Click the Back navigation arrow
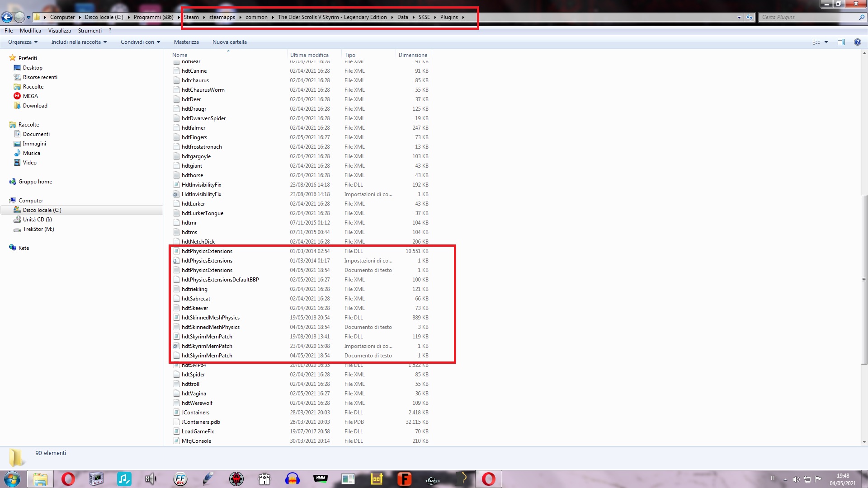The width and height of the screenshot is (868, 488). point(7,17)
